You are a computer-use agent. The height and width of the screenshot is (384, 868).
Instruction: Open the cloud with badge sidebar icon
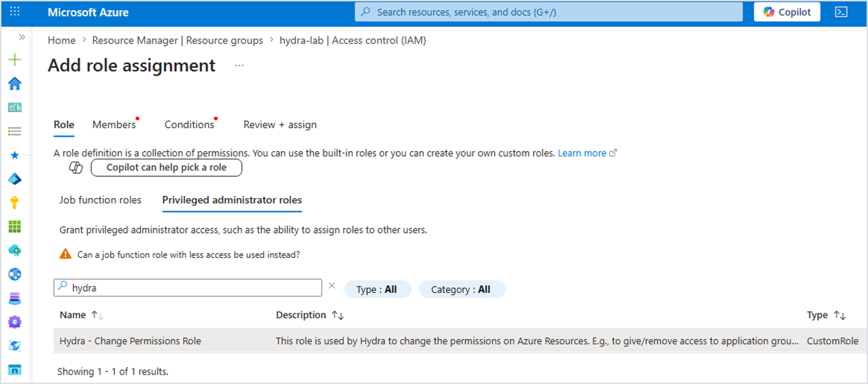coord(15,250)
